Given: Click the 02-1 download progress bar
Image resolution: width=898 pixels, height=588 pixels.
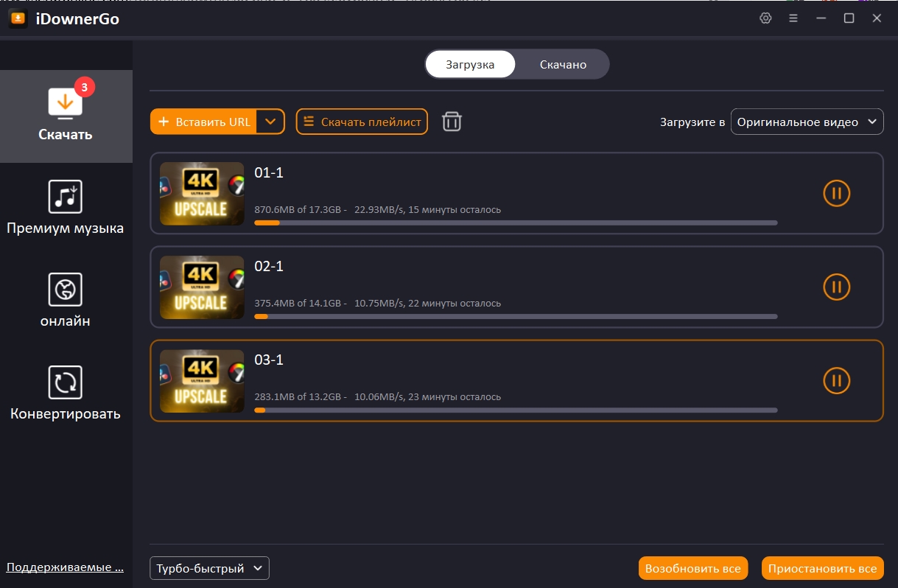Looking at the screenshot, I should [516, 316].
